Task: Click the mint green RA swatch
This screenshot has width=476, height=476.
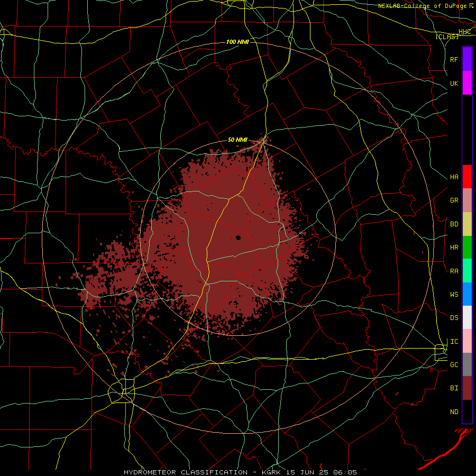Action: coord(467,271)
